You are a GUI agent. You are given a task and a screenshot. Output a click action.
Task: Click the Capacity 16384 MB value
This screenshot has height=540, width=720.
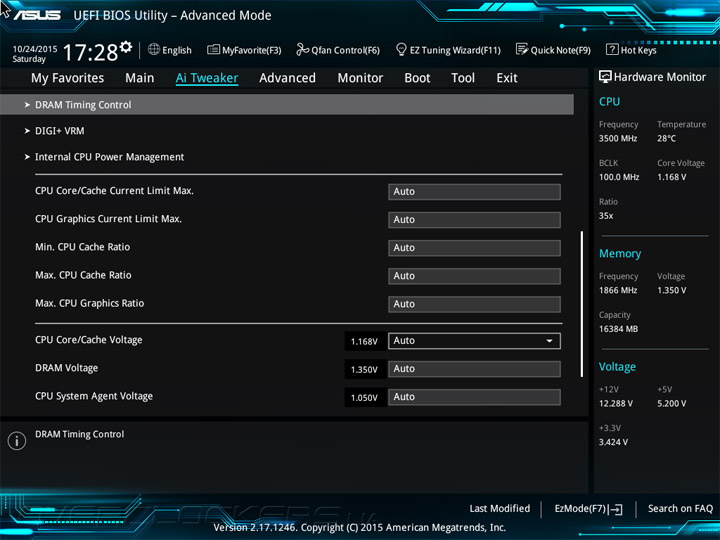tap(618, 329)
